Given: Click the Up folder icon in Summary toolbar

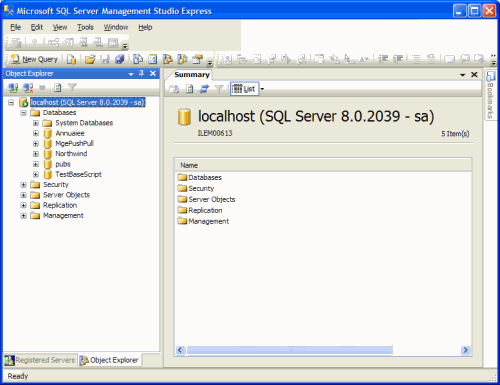Looking at the screenshot, I should coord(174,89).
